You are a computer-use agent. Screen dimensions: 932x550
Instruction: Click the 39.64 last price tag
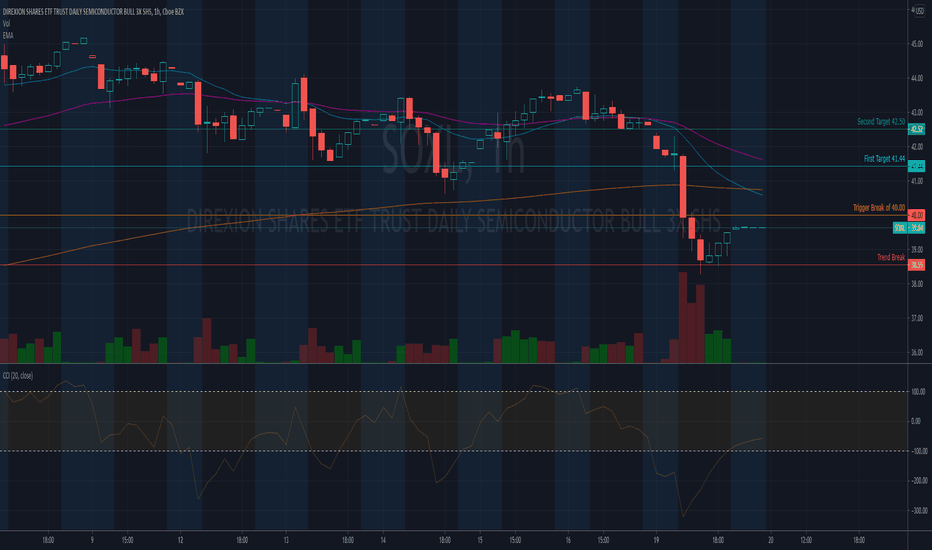point(917,228)
